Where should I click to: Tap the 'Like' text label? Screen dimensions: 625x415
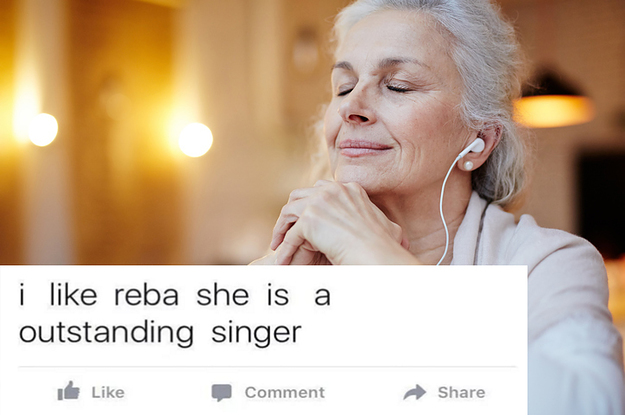108,393
